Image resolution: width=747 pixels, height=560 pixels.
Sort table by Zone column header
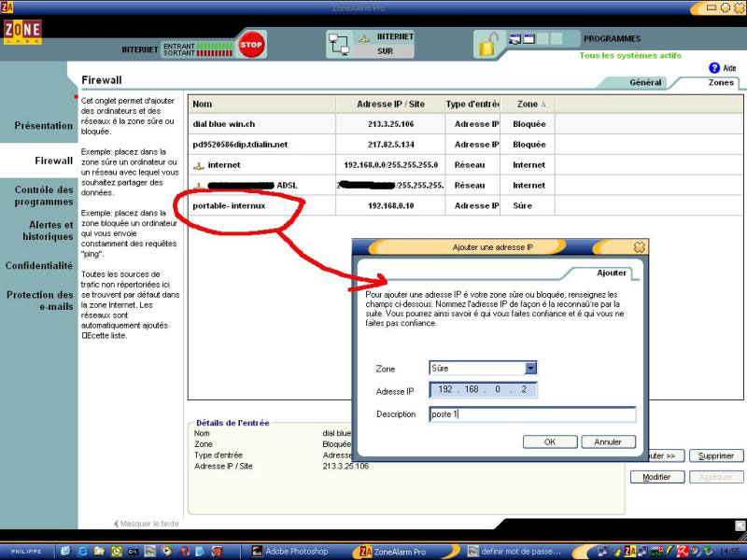pos(529,104)
